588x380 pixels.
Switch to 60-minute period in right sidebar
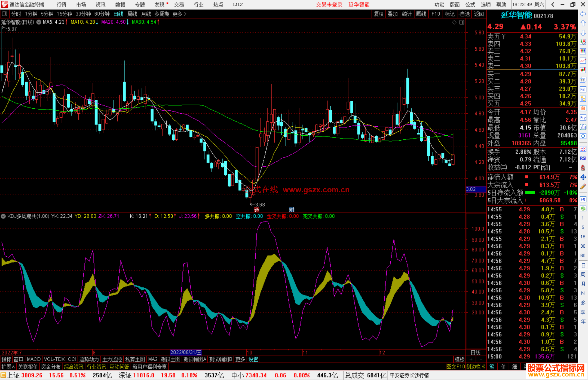[583, 256]
